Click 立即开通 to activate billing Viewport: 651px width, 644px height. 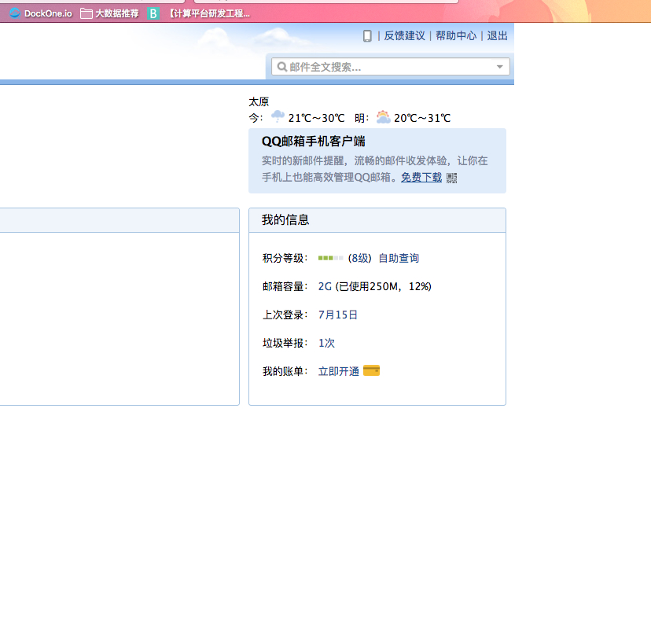338,371
